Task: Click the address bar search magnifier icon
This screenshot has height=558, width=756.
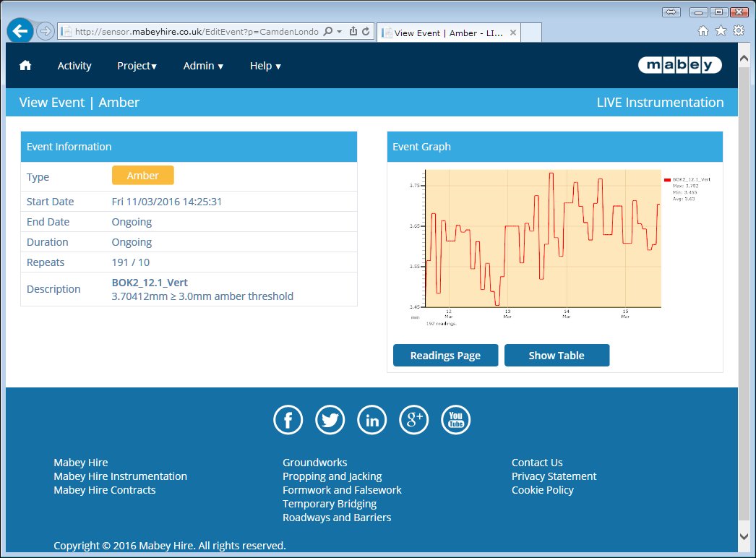Action: pos(328,31)
